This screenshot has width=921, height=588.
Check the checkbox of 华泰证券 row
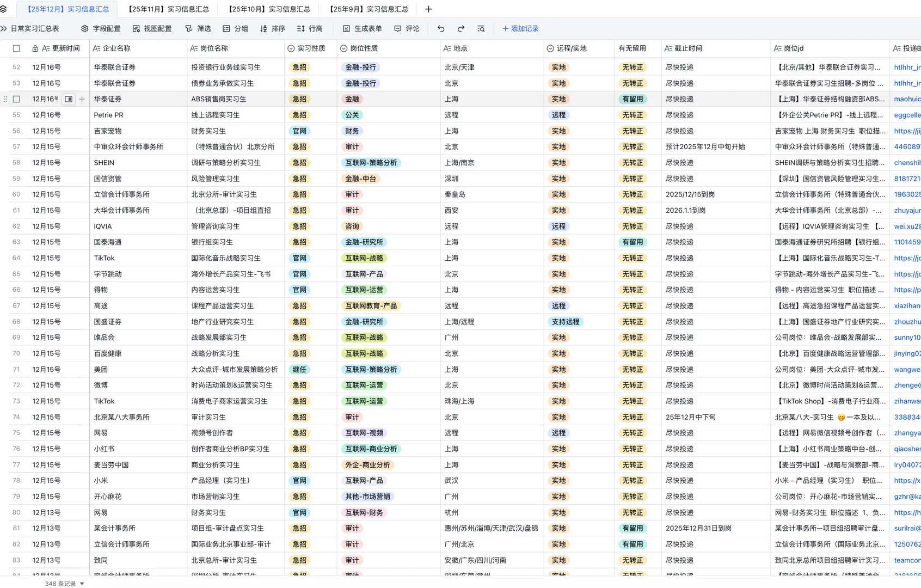pos(16,99)
